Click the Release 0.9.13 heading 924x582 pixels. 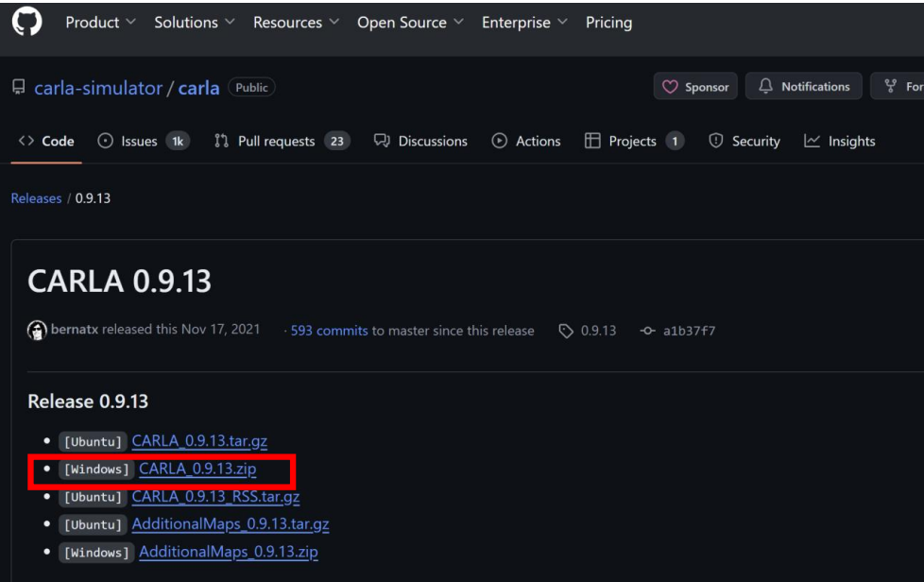88,402
